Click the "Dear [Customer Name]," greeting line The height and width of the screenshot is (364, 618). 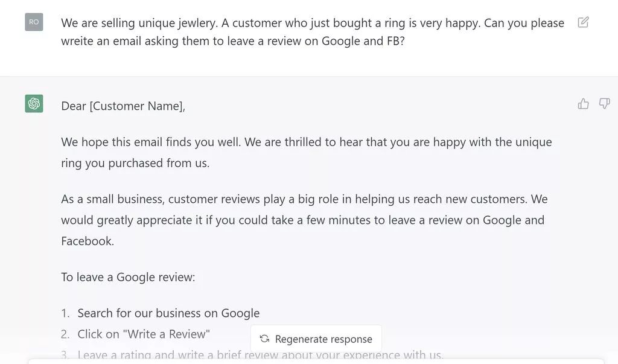point(123,106)
